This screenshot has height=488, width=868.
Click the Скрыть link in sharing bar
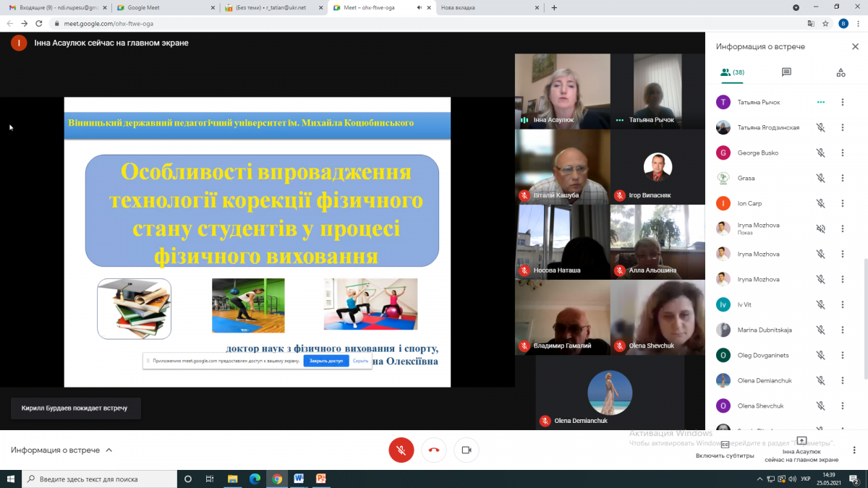[x=360, y=360]
